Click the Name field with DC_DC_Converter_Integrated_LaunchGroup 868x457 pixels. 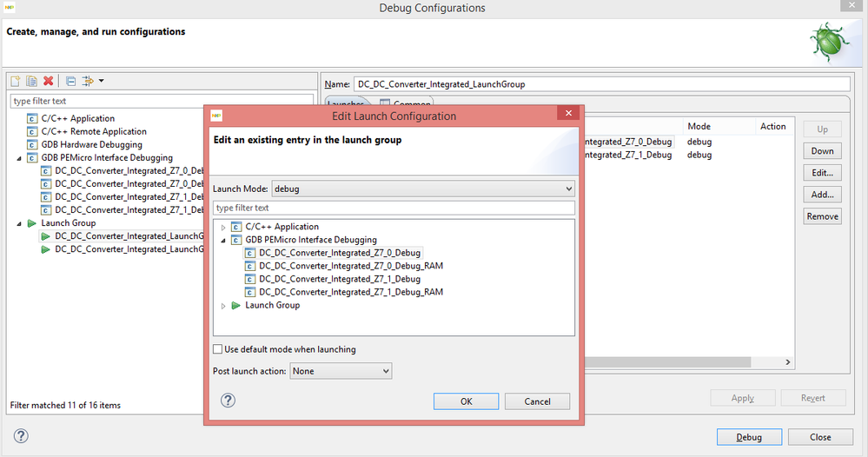(602, 84)
